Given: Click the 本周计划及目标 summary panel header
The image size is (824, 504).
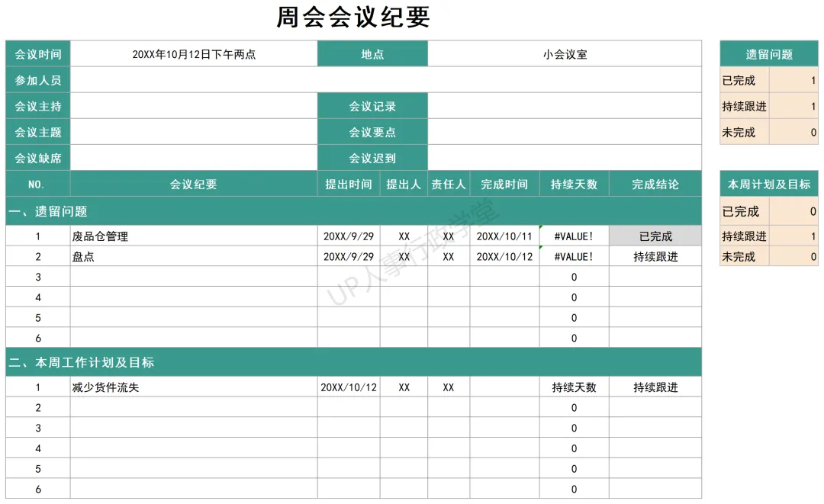Looking at the screenshot, I should click(769, 184).
